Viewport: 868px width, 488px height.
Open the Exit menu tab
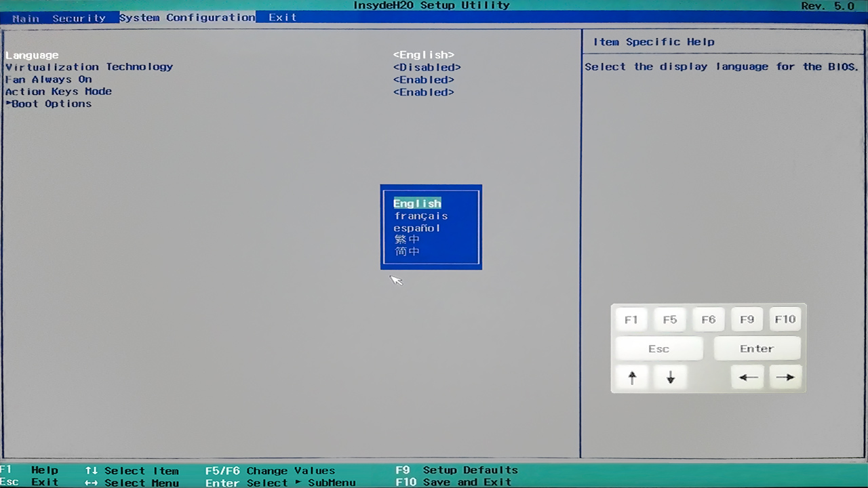(x=282, y=18)
